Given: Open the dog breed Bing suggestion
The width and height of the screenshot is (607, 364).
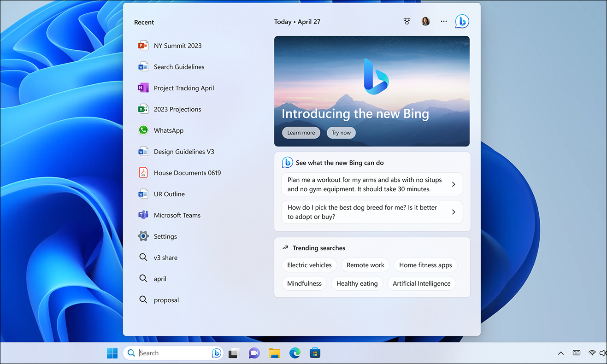Looking at the screenshot, I should 372,212.
